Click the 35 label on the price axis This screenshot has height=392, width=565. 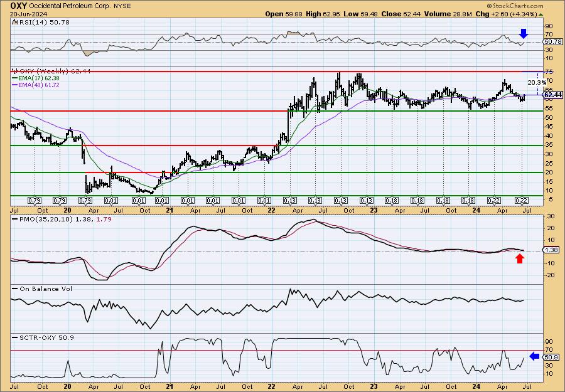549,146
